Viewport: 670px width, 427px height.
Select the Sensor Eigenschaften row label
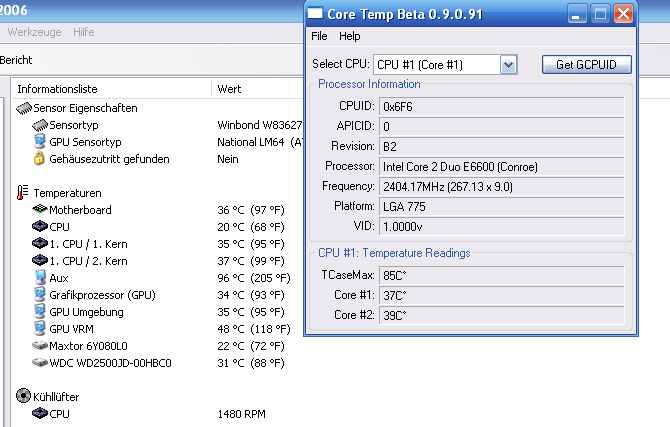(x=85, y=108)
